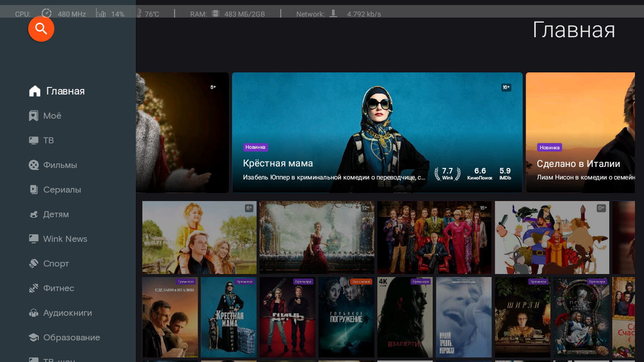Click the Новинка badge on Крёстная мама banner

pyautogui.click(x=256, y=147)
